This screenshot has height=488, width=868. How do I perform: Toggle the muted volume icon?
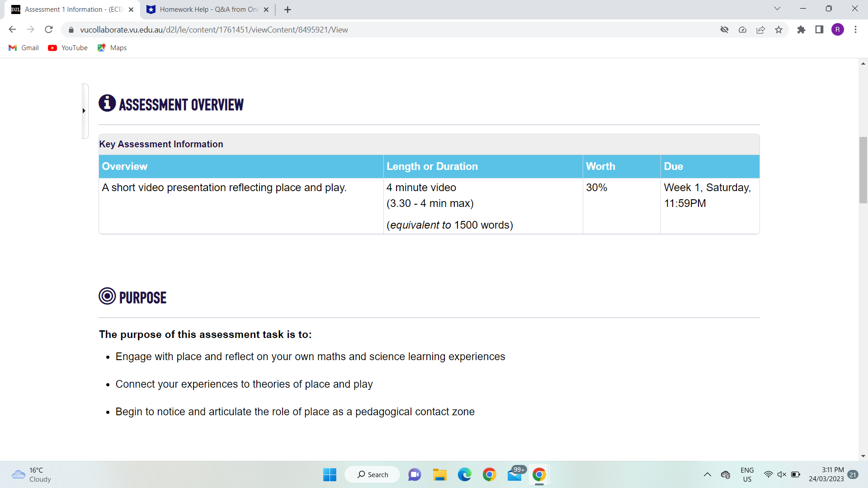(782, 474)
